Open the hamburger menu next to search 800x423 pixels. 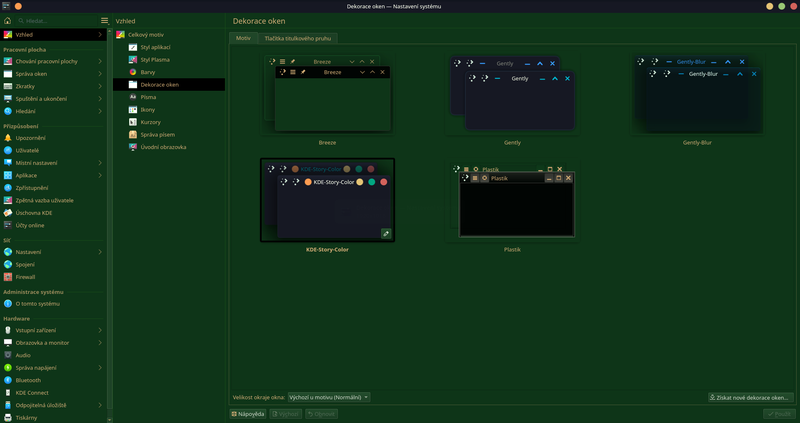pyautogui.click(x=104, y=20)
